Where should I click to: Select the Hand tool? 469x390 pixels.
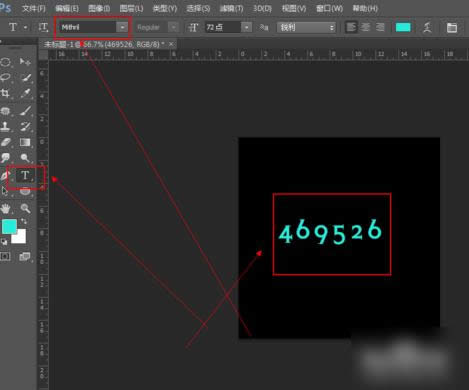click(6, 209)
